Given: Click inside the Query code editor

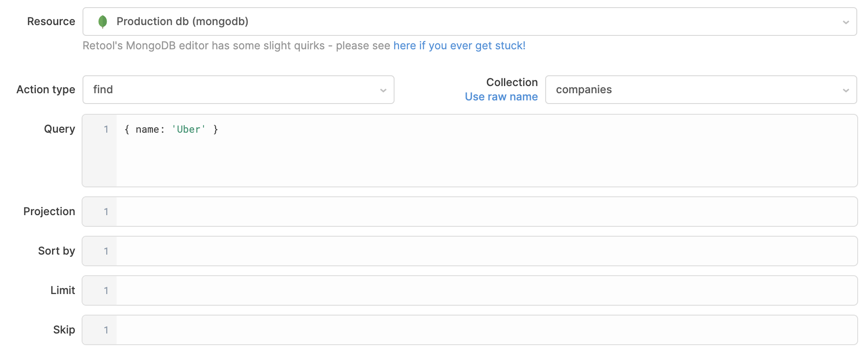Looking at the screenshot, I should [486, 151].
